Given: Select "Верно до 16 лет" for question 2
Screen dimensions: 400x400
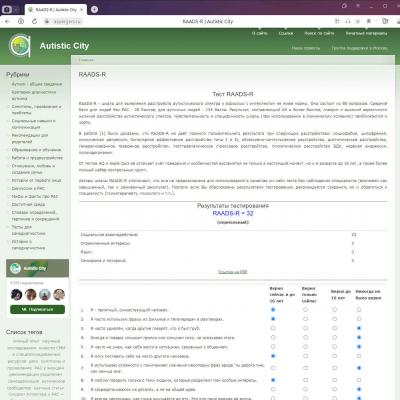Looking at the screenshot, I should pyautogui.click(x=334, y=319).
